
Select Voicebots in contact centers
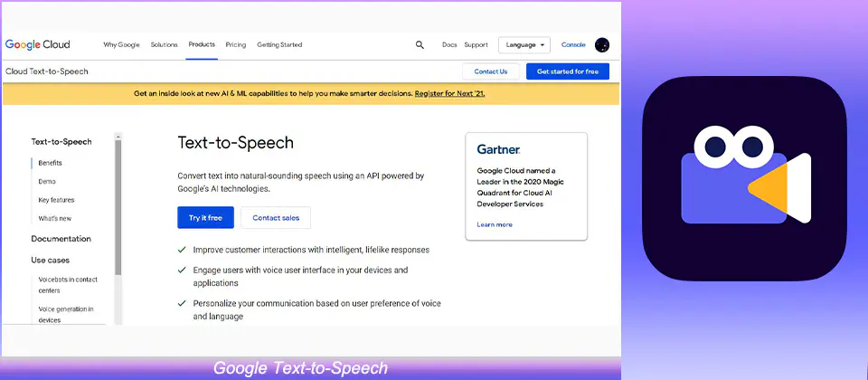click(x=68, y=285)
